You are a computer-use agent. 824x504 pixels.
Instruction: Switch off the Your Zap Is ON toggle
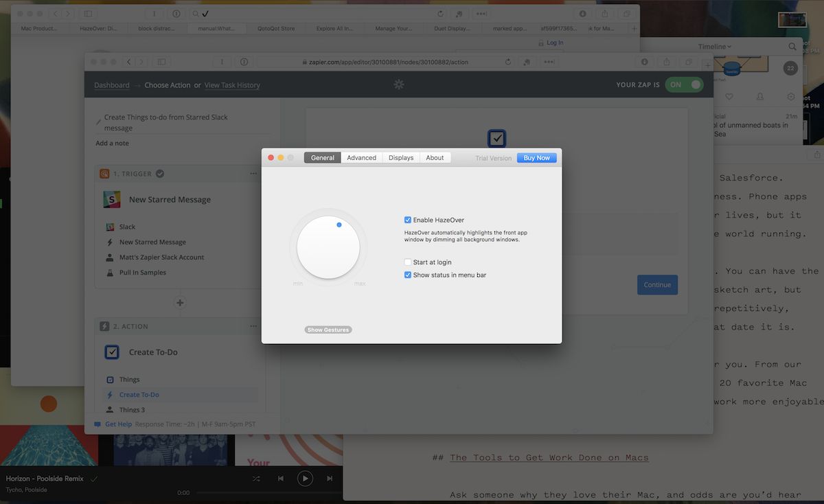[684, 84]
